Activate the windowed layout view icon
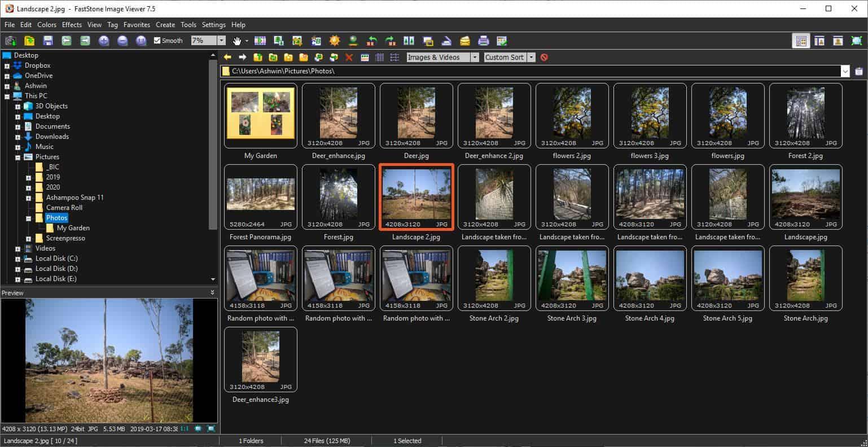This screenshot has width=868, height=447. [819, 40]
